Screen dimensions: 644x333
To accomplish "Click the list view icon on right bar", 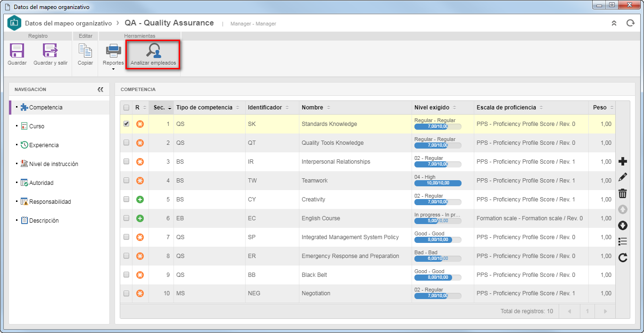I will 623,241.
